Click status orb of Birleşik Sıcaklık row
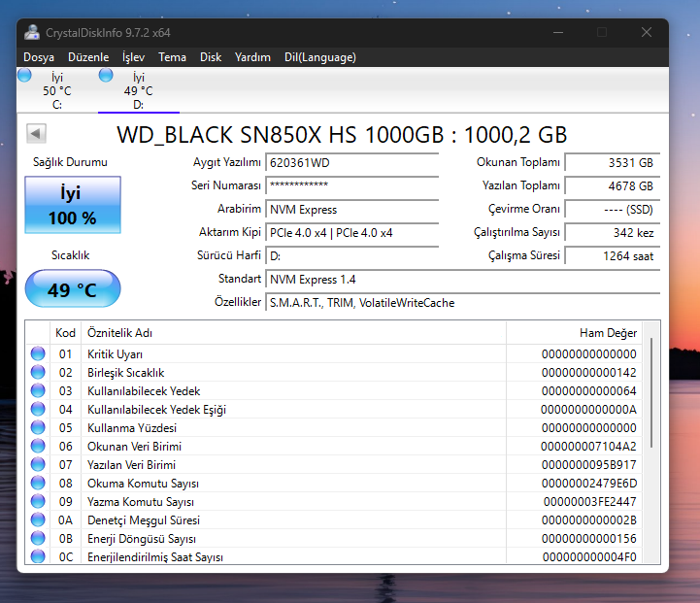This screenshot has height=603, width=700. tap(38, 372)
